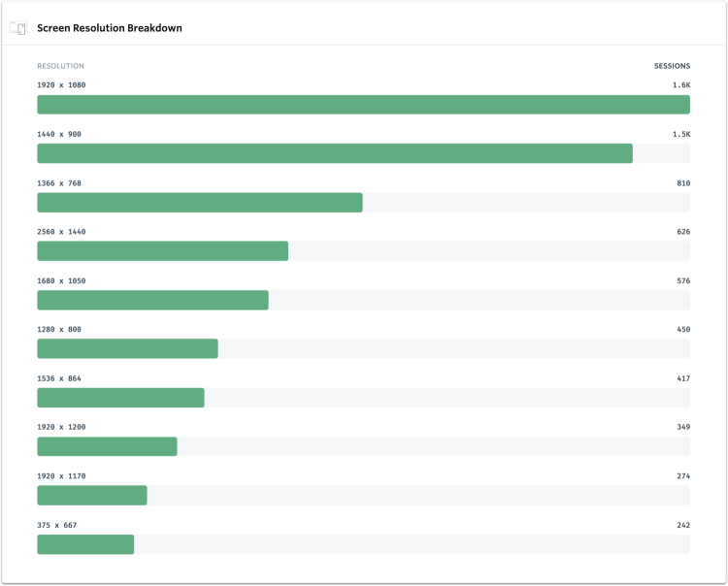This screenshot has height=586, width=728.
Task: Select the 1280 x 800 resolution label
Action: point(59,329)
